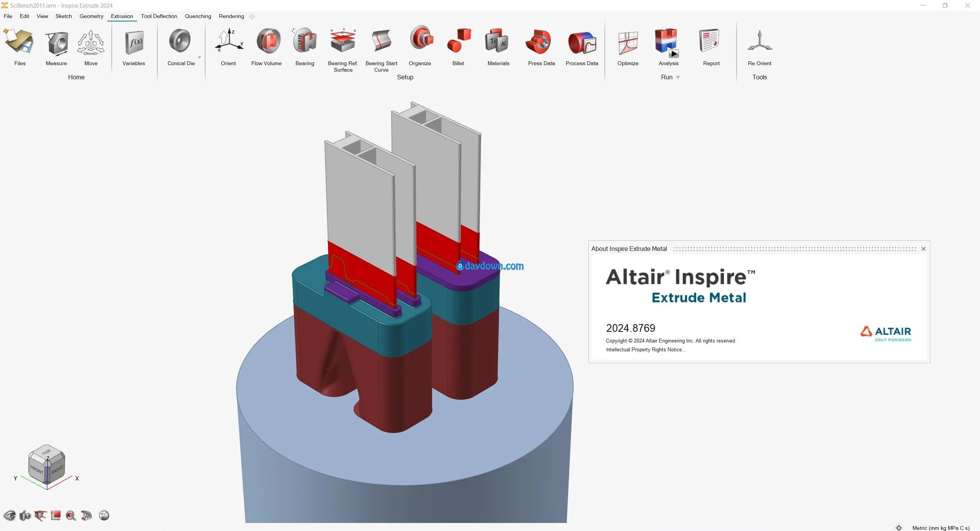Switch to the Tool Deflection tab
This screenshot has width=980, height=531.
pyautogui.click(x=159, y=16)
